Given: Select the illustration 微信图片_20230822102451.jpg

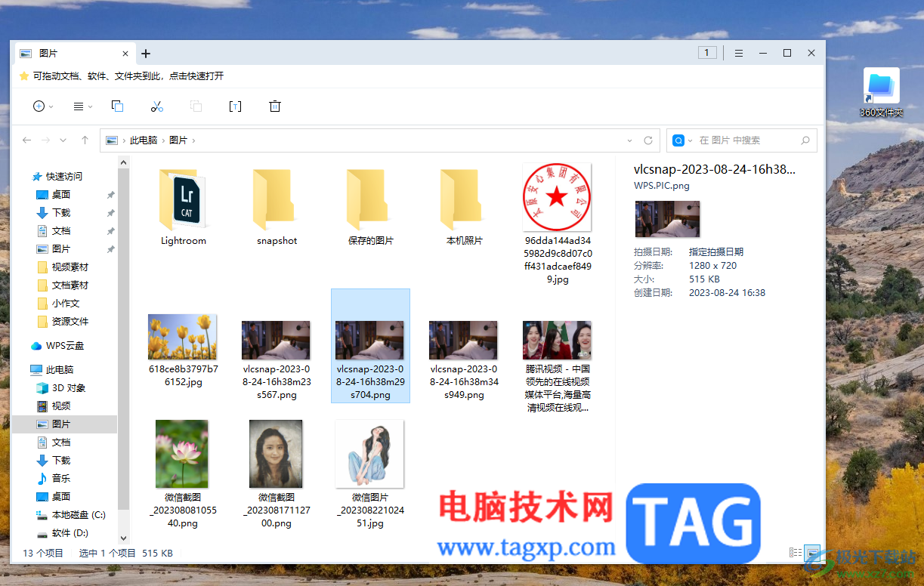Looking at the screenshot, I should coord(371,473).
